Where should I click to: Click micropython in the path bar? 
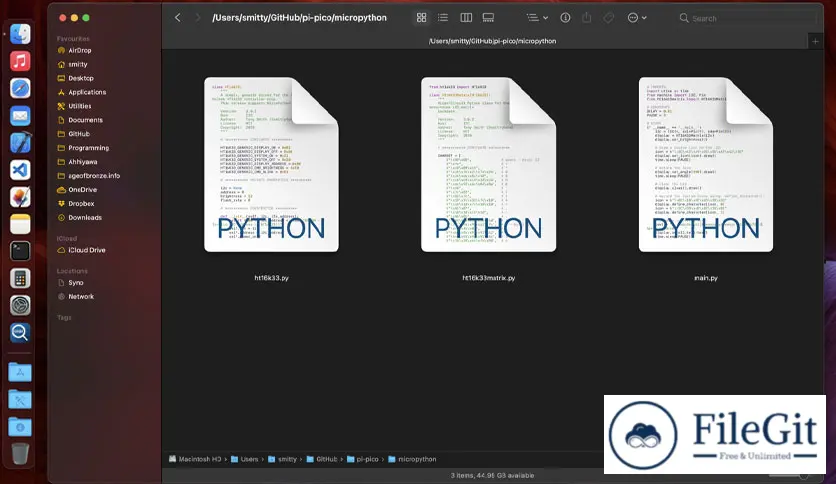[x=412, y=459]
